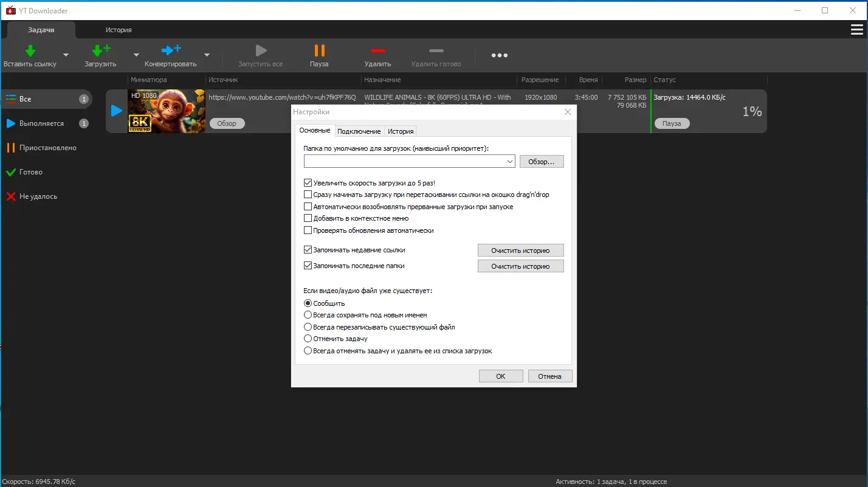Image resolution: width=868 pixels, height=487 pixels.
Task: Click the green Вставить ссылку arrow icon
Action: point(30,51)
